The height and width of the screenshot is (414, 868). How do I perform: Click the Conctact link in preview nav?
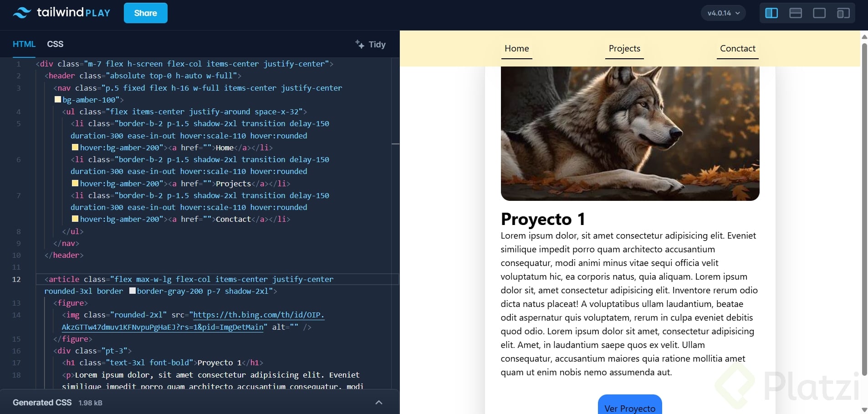tap(736, 48)
